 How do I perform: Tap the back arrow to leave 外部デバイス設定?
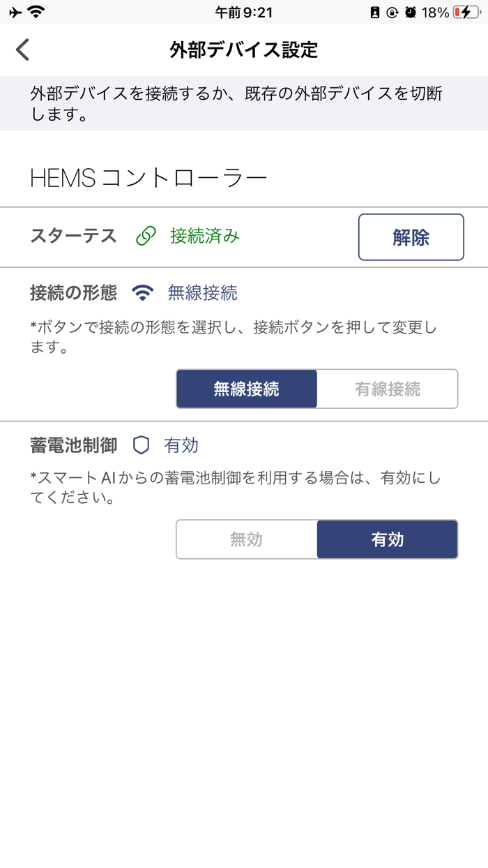[22, 50]
